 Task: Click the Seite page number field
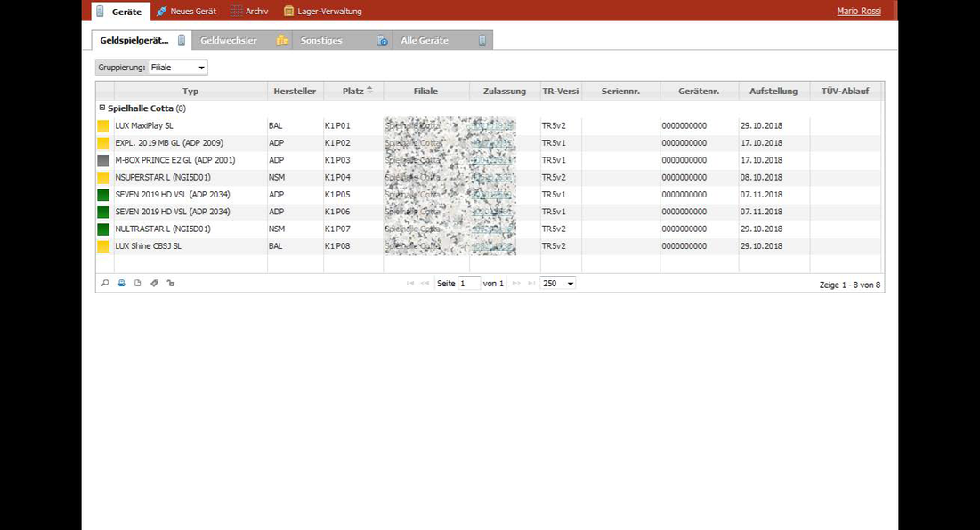[x=469, y=284]
